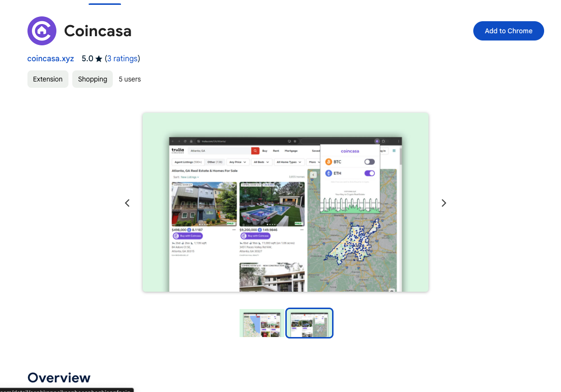Click the Extension category chip
This screenshot has height=392, width=561.
(x=48, y=79)
